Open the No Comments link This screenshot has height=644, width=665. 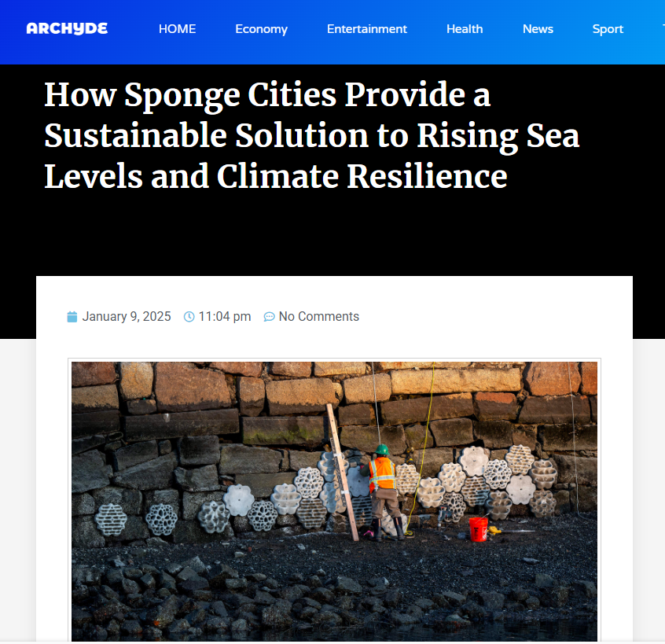tap(319, 316)
